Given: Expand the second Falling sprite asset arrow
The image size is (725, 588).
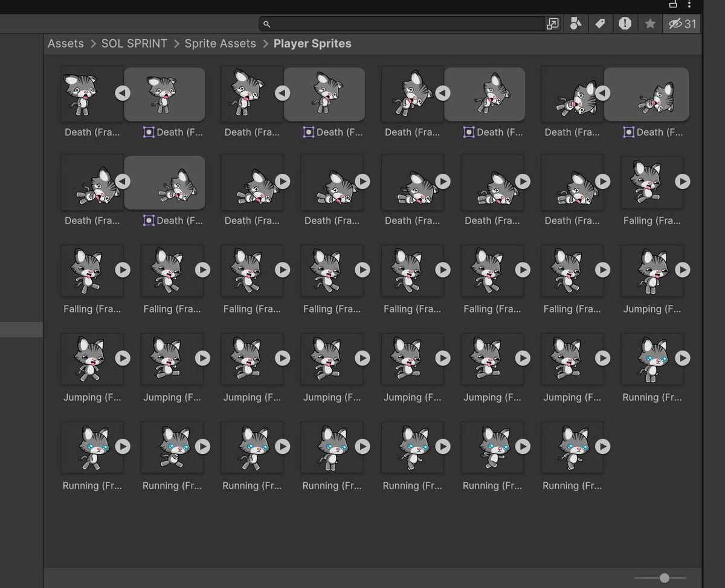Looking at the screenshot, I should pyautogui.click(x=123, y=270).
